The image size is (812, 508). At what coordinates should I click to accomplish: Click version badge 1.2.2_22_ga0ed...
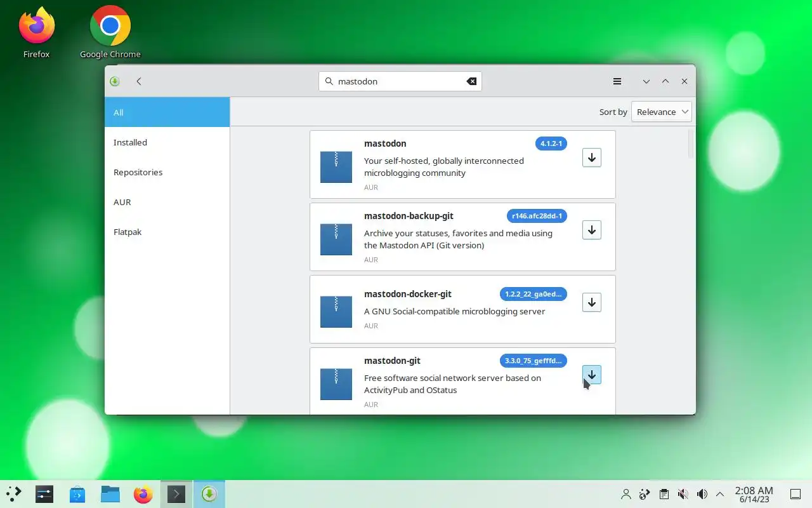pos(533,294)
